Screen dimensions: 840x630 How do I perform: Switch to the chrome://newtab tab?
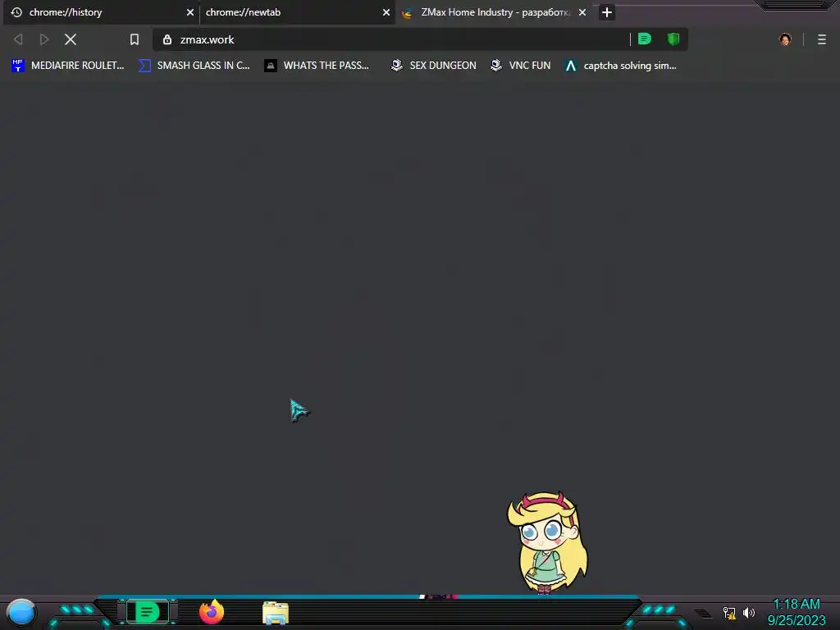click(296, 12)
